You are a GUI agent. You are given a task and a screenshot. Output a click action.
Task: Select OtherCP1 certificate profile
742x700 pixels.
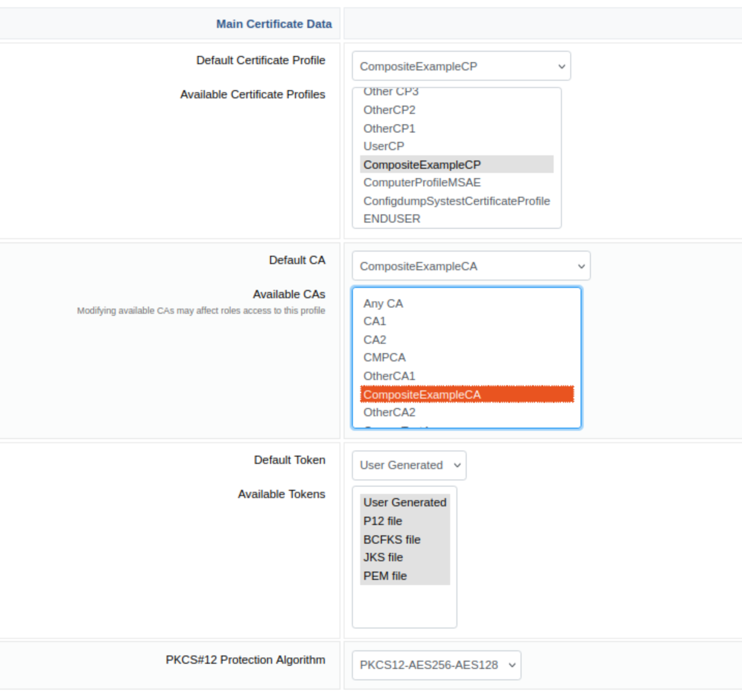(x=389, y=128)
